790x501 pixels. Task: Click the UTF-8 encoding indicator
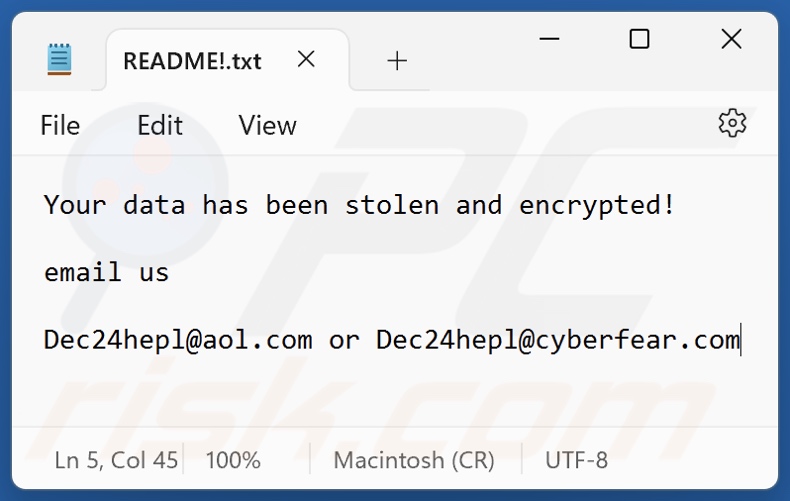pyautogui.click(x=576, y=460)
